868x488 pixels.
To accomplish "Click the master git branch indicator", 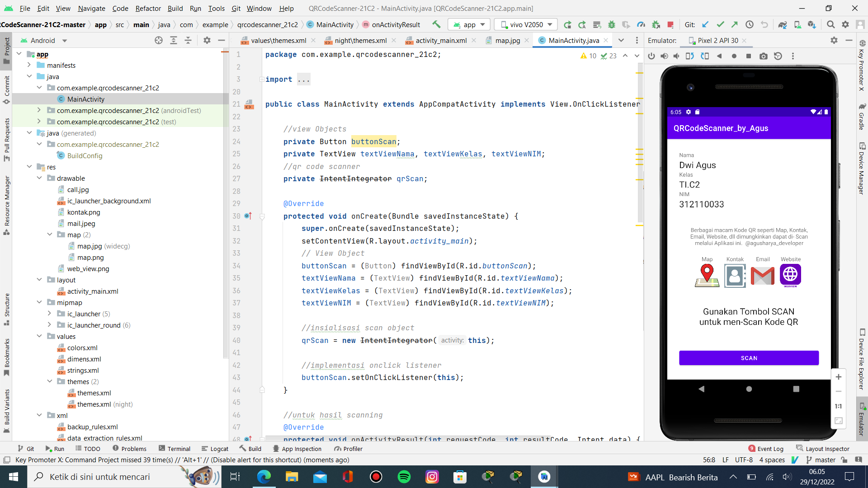I will 821,460.
